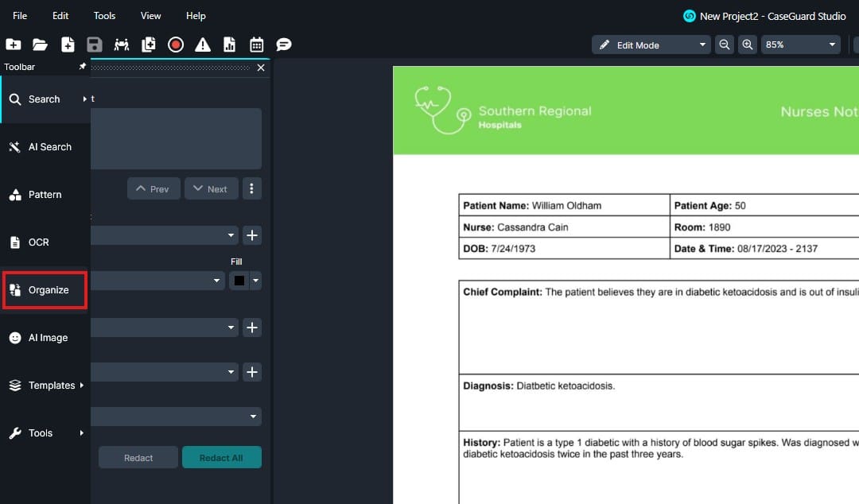859x504 pixels.
Task: Add a new file with the plus-page icon
Action: click(68, 45)
